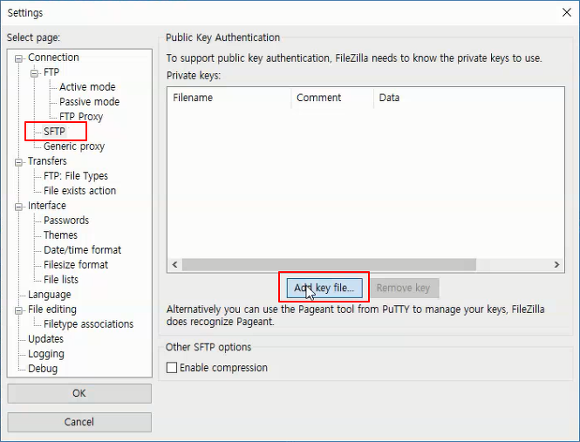Image resolution: width=580 pixels, height=442 pixels.
Task: Select the SFTP settings page
Action: coord(54,131)
